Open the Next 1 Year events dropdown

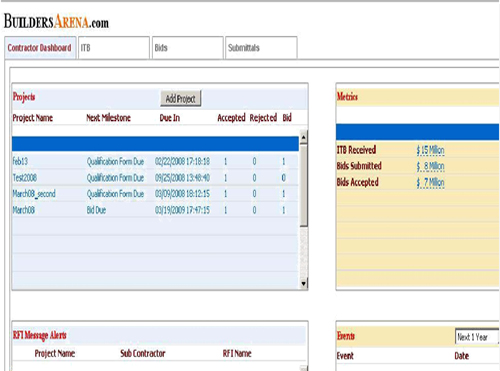pos(477,337)
